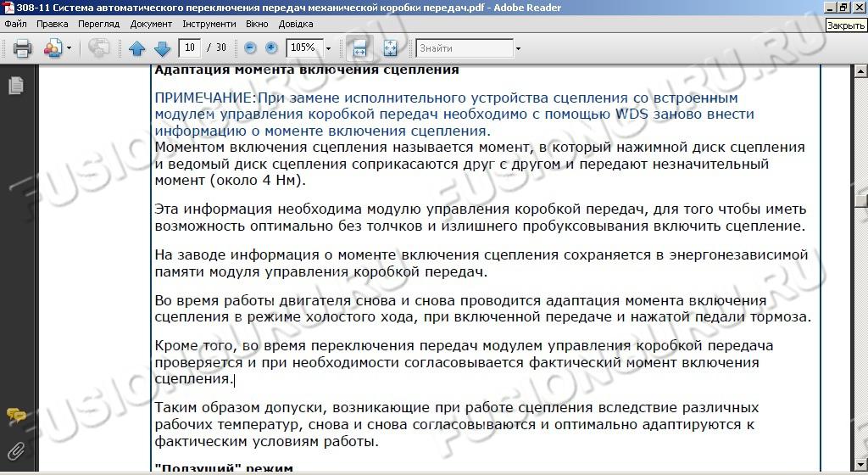Zoom out with the minus button
868x475 pixels.
click(x=250, y=47)
